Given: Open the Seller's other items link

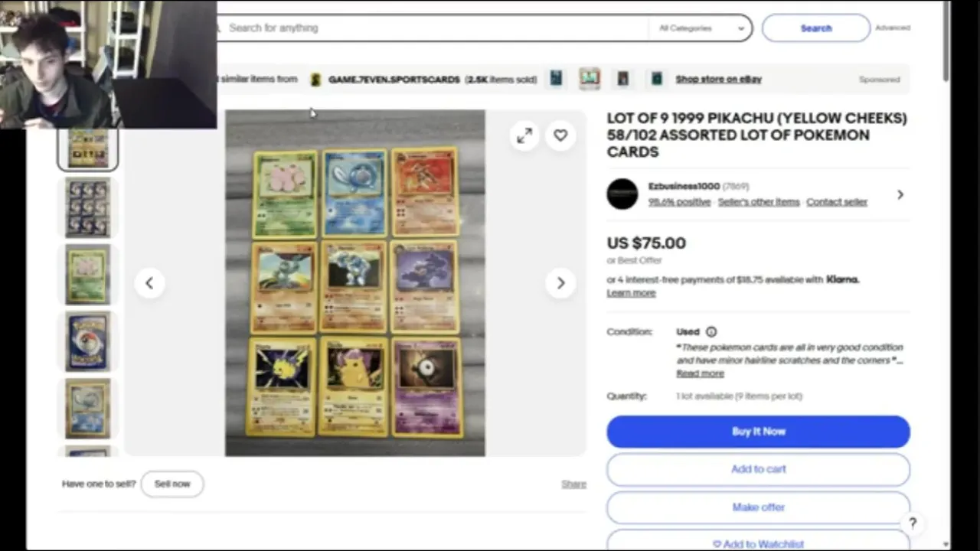Looking at the screenshot, I should click(x=759, y=202).
